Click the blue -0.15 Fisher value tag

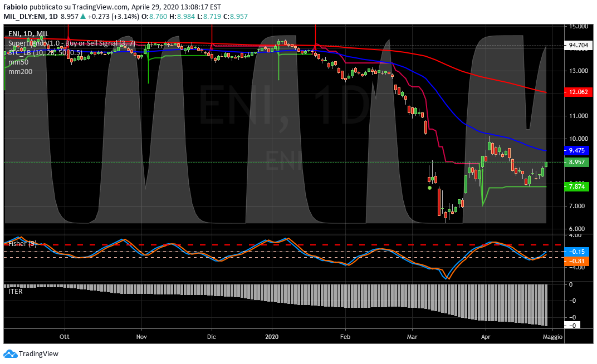[576, 252]
